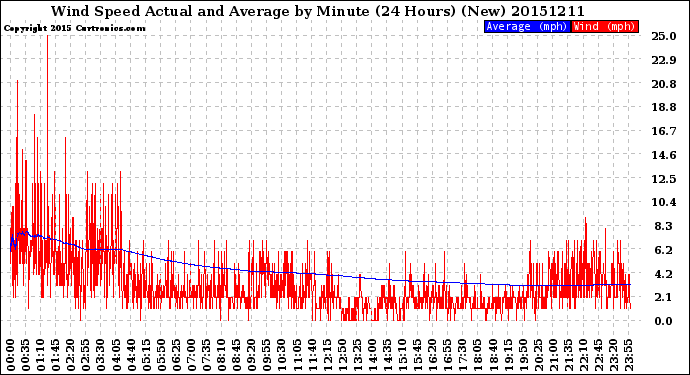The width and height of the screenshot is (690, 375).
Task: Click the 10.4 y-axis label
Action: [664, 202]
